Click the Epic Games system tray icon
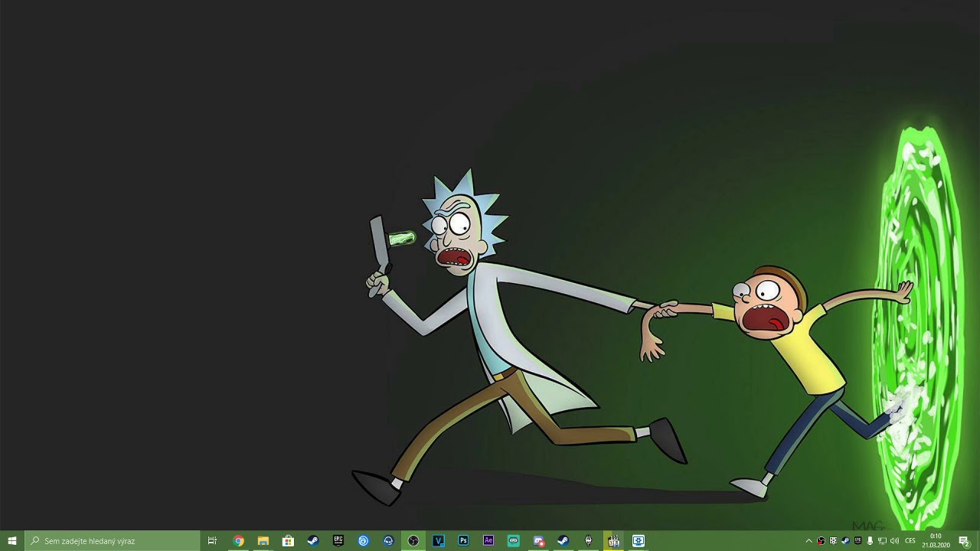This screenshot has height=551, width=980. (x=857, y=541)
